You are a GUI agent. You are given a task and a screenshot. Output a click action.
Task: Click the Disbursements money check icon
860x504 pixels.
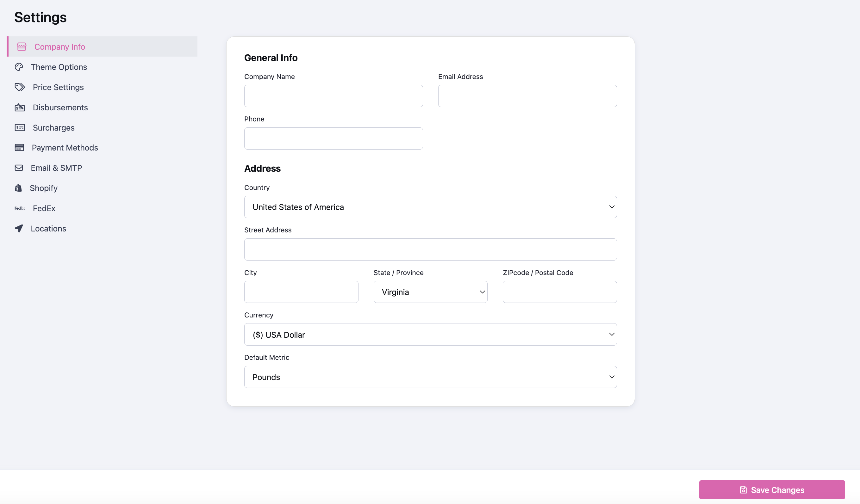coord(20,108)
